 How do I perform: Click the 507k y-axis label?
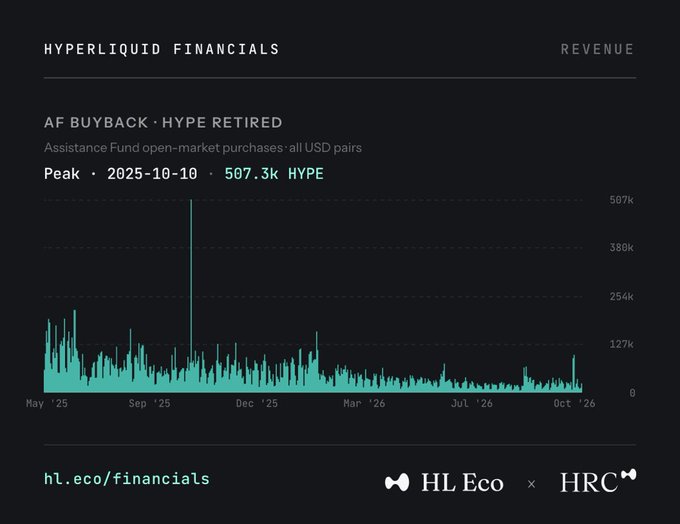[621, 200]
